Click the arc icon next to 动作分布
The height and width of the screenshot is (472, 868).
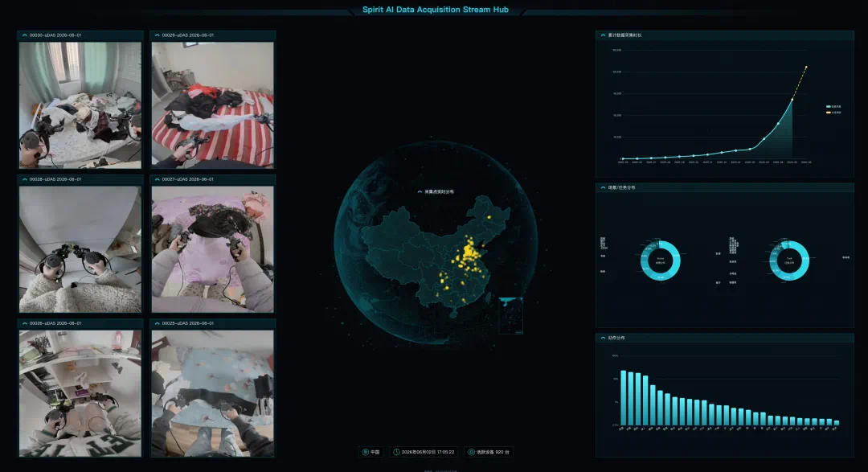coord(603,338)
